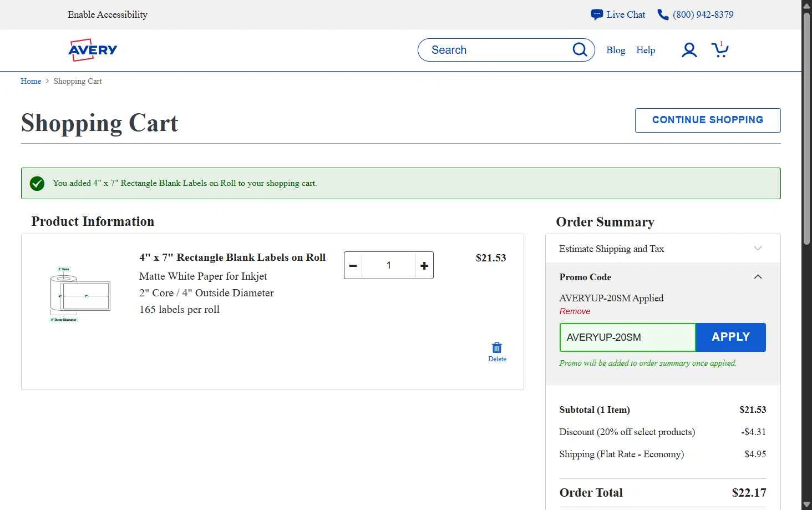Open the Help menu link
Image resolution: width=812 pixels, height=510 pixels.
(646, 50)
